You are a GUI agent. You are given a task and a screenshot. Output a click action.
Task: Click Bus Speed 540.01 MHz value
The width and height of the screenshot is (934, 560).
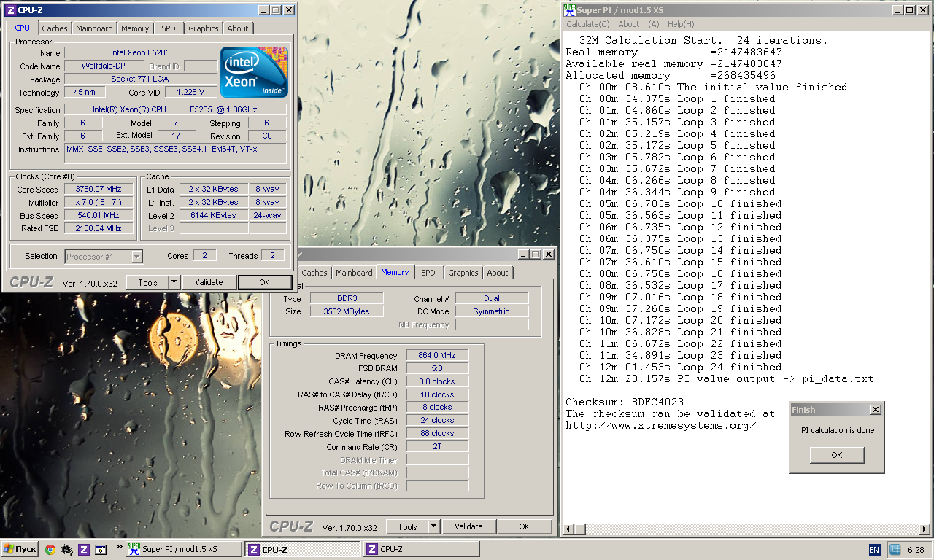99,215
